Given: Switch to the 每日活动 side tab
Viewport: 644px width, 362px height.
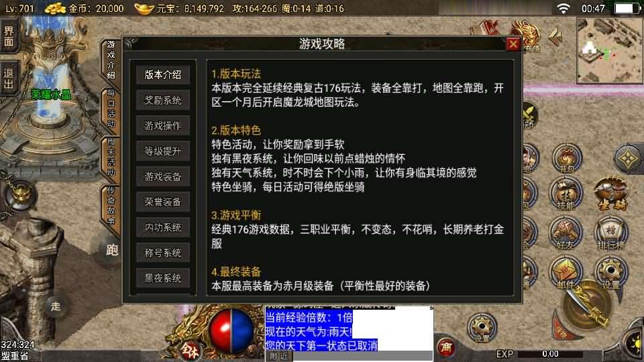Looking at the screenshot, I should click(111, 109).
